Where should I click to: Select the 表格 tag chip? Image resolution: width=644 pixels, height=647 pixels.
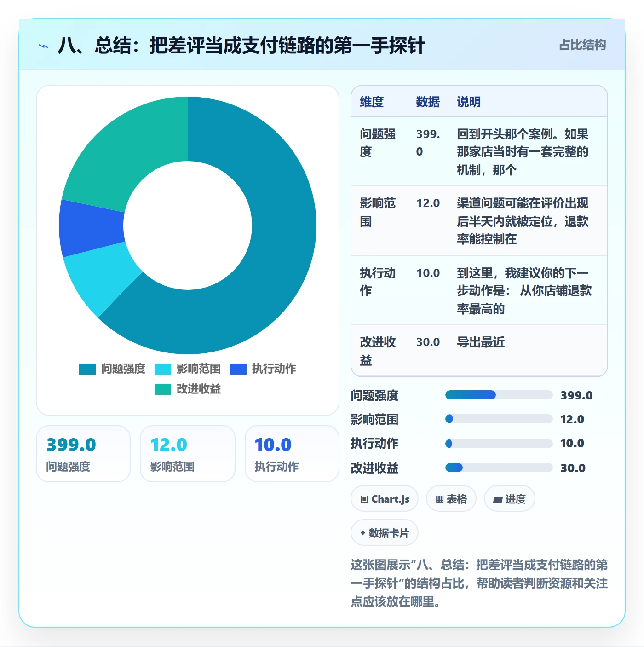click(x=451, y=499)
